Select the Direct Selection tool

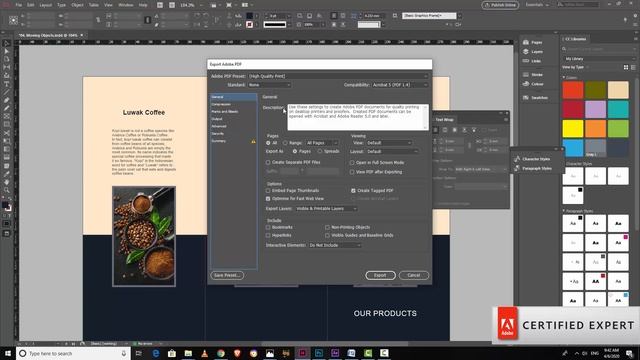7,51
